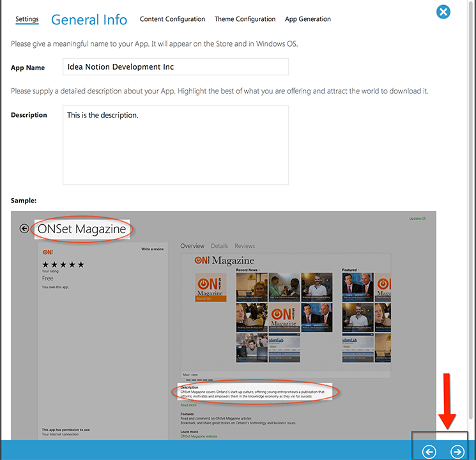
Task: Open the App Generation tab
Action: tap(308, 19)
